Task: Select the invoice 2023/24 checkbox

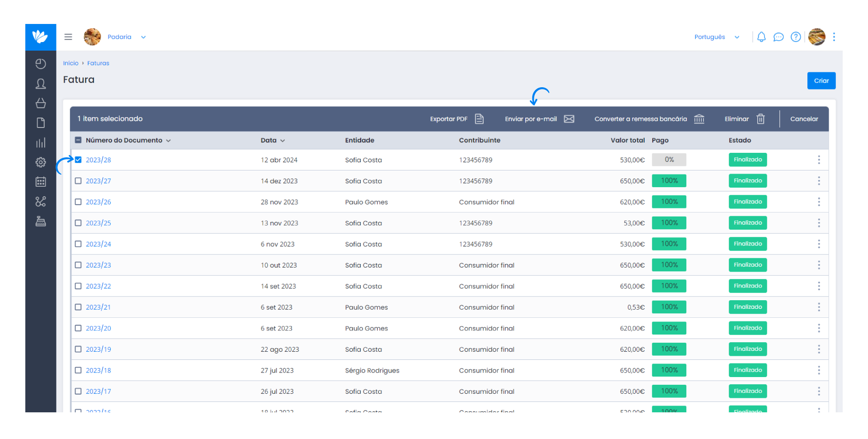Action: (x=78, y=244)
